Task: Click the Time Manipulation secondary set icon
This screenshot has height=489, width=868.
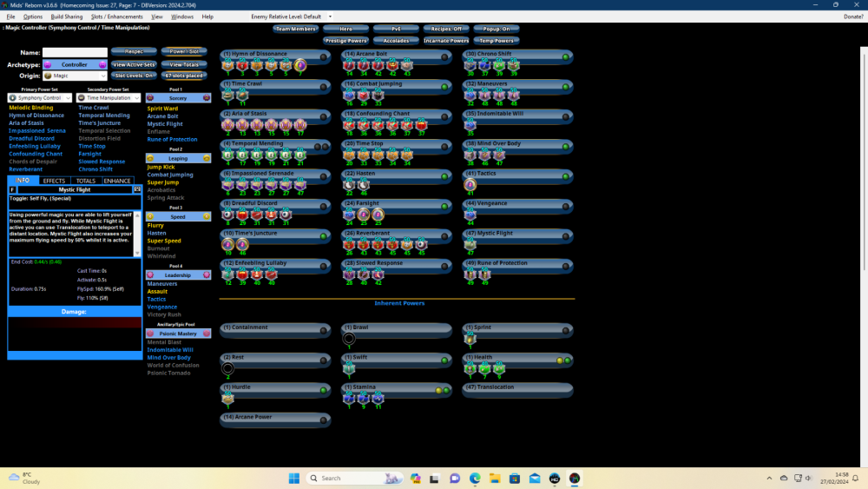Action: click(x=82, y=98)
